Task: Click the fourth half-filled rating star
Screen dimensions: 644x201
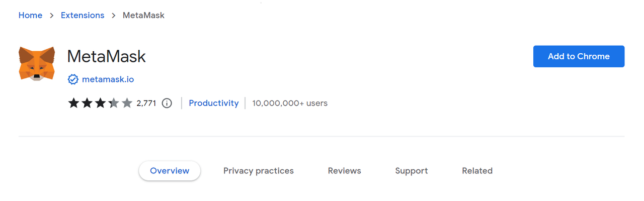Action: point(114,103)
